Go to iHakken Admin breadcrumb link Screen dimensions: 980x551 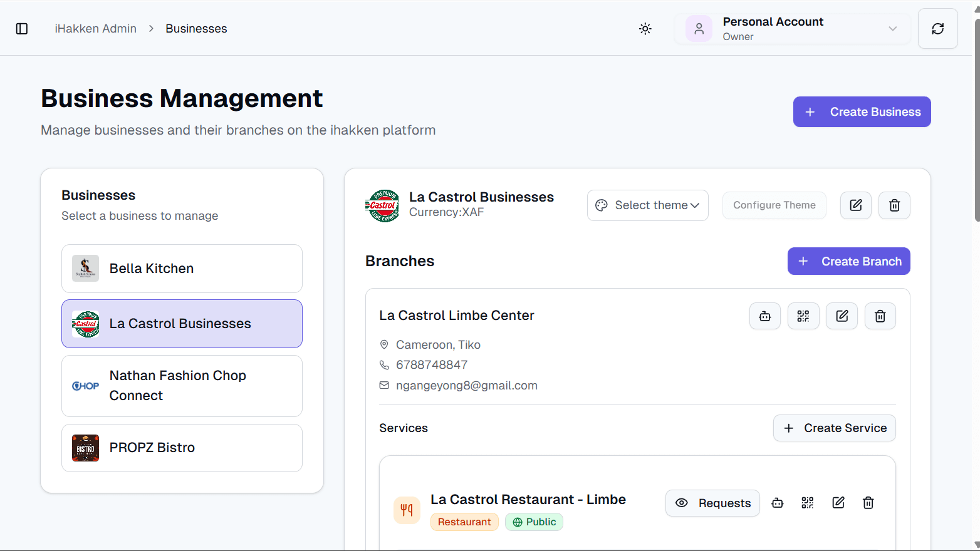[x=95, y=28]
